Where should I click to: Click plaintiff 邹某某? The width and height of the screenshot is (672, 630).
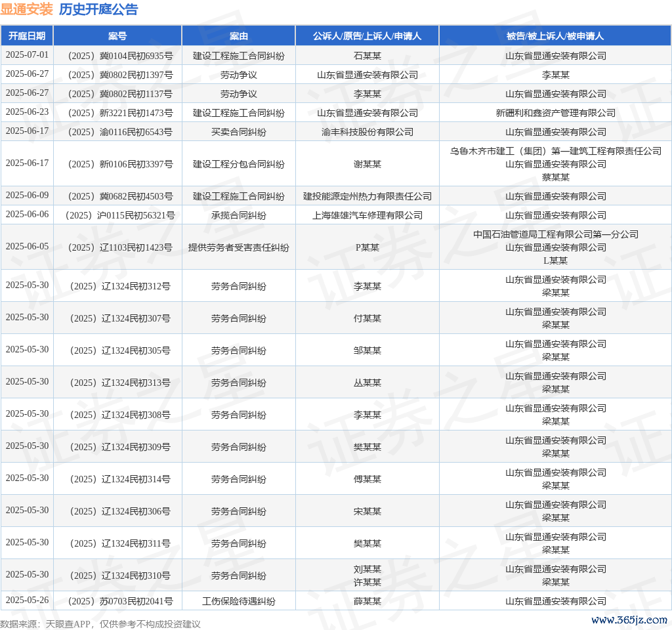click(x=367, y=350)
